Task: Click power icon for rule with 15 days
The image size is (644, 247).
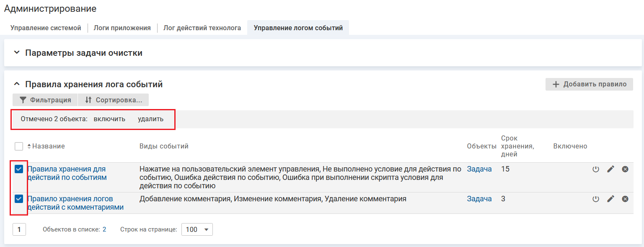Action: (x=595, y=169)
